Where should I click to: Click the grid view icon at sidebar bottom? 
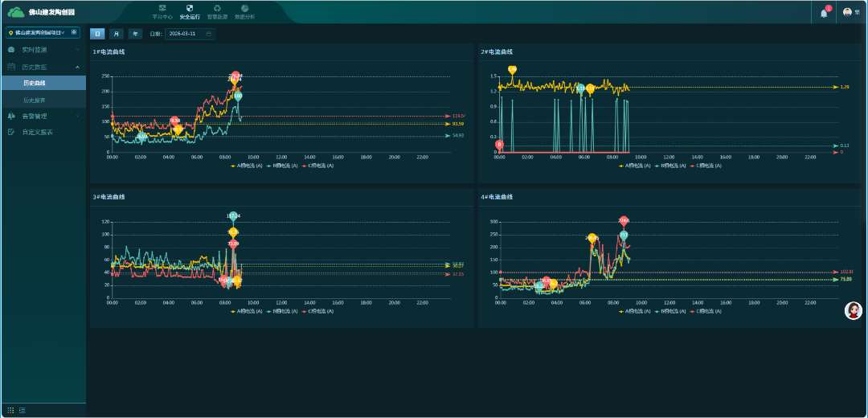pyautogui.click(x=10, y=410)
